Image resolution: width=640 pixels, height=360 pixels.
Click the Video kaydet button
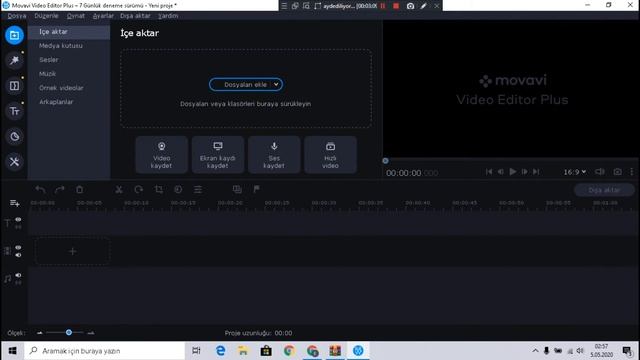coord(162,155)
